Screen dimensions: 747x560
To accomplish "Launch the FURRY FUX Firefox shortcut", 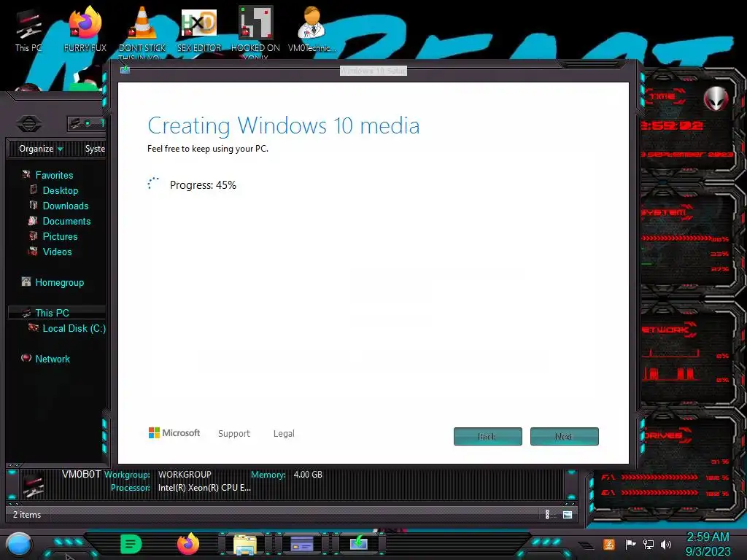I will click(x=85, y=29).
